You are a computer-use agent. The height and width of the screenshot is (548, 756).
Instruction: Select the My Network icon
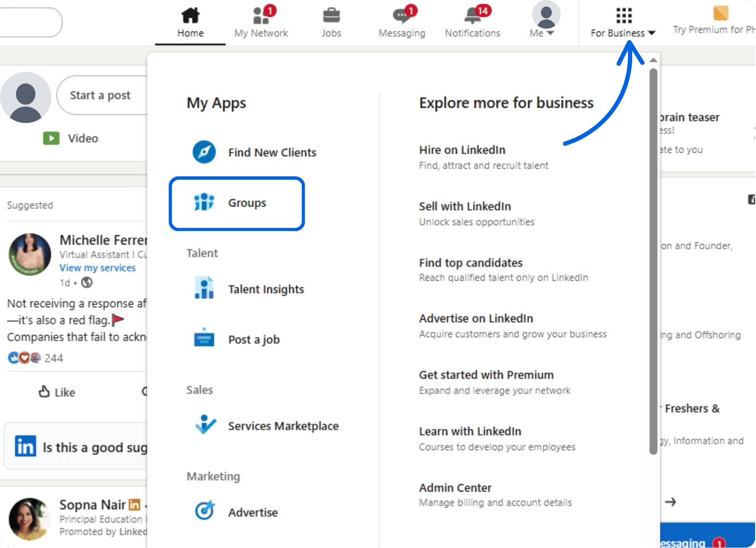click(x=261, y=15)
